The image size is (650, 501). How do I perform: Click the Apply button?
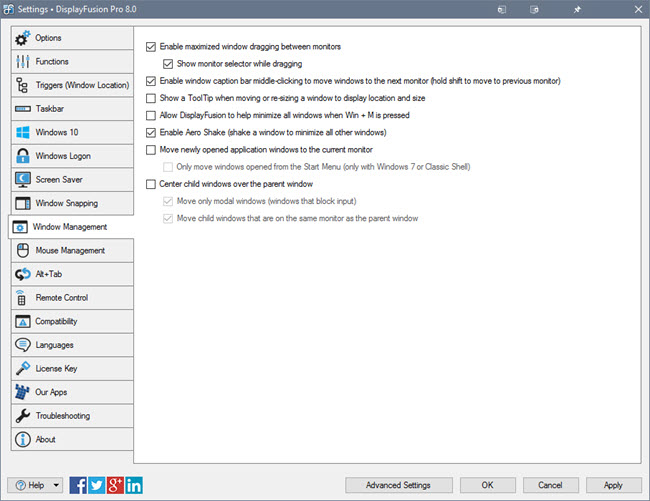(x=614, y=485)
